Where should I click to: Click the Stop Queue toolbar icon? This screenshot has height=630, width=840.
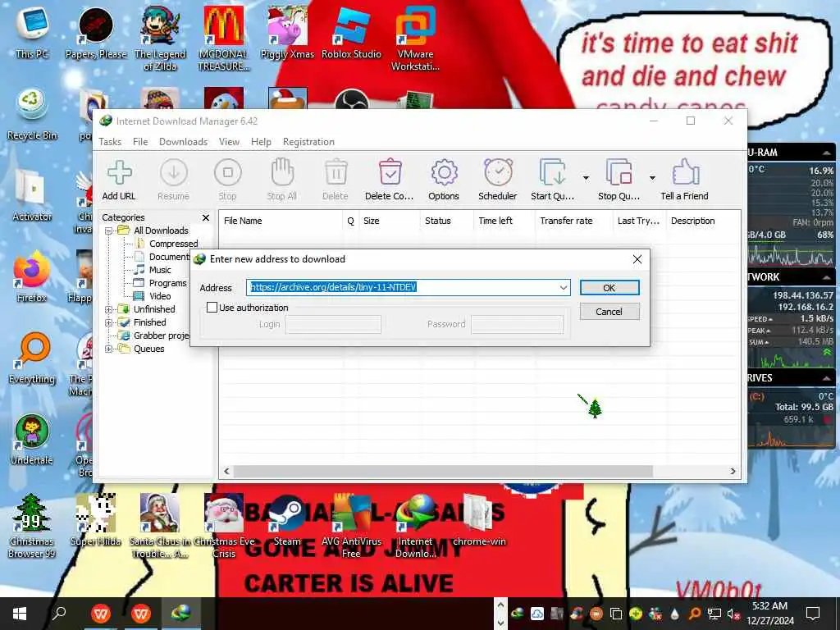pyautogui.click(x=619, y=173)
